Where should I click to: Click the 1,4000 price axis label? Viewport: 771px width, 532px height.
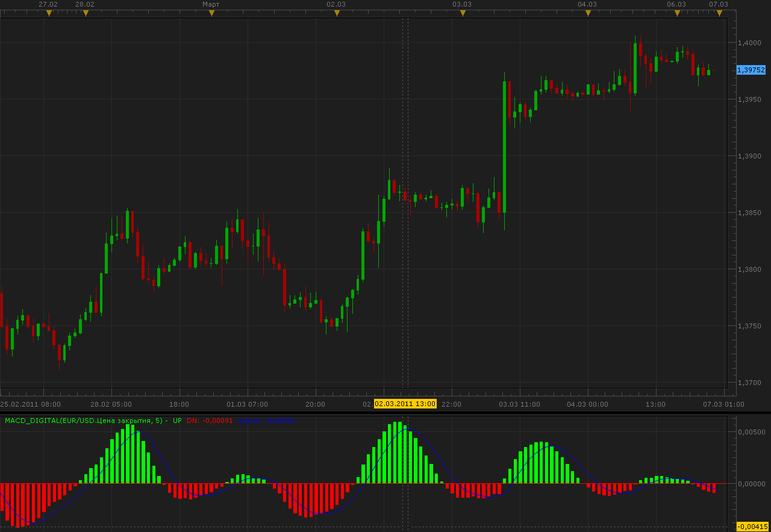[x=751, y=42]
